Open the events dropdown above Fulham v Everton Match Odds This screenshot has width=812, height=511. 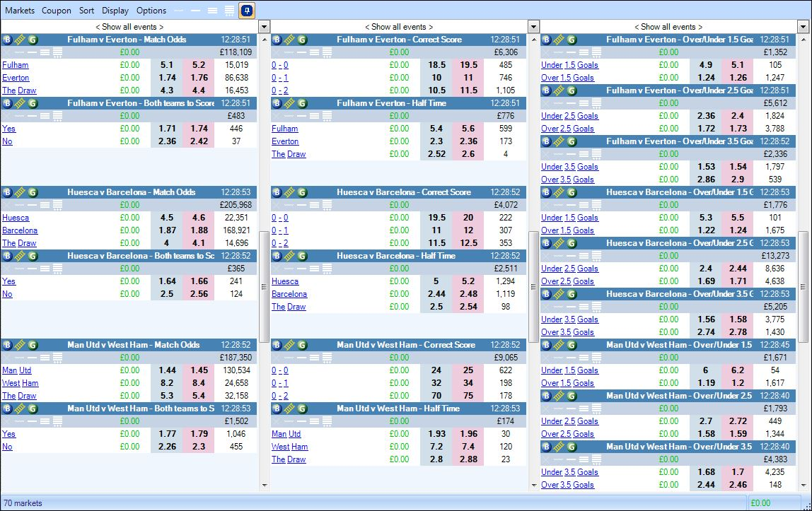pos(264,26)
